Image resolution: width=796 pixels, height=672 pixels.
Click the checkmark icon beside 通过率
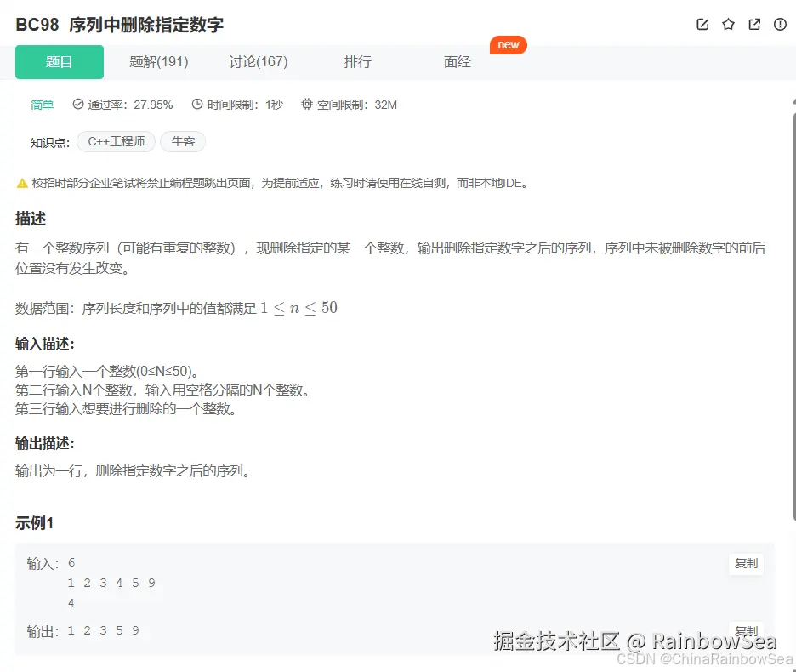pyautogui.click(x=79, y=105)
